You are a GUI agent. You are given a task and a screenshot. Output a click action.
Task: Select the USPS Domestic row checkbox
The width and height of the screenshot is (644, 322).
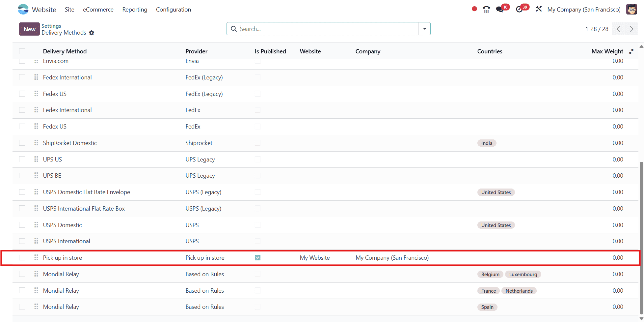[22, 225]
